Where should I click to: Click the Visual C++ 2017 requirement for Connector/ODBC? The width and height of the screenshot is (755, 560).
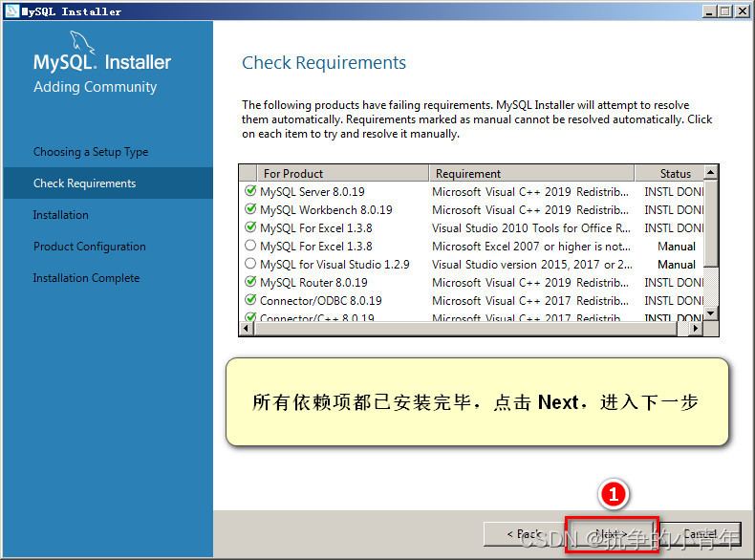530,300
